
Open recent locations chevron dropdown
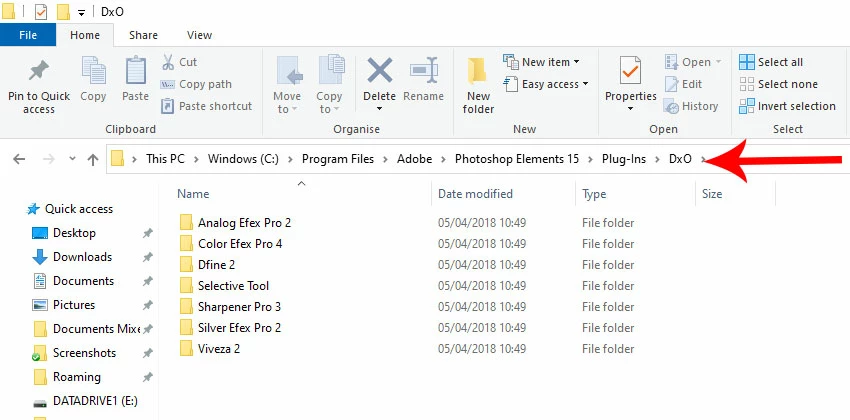tap(73, 159)
